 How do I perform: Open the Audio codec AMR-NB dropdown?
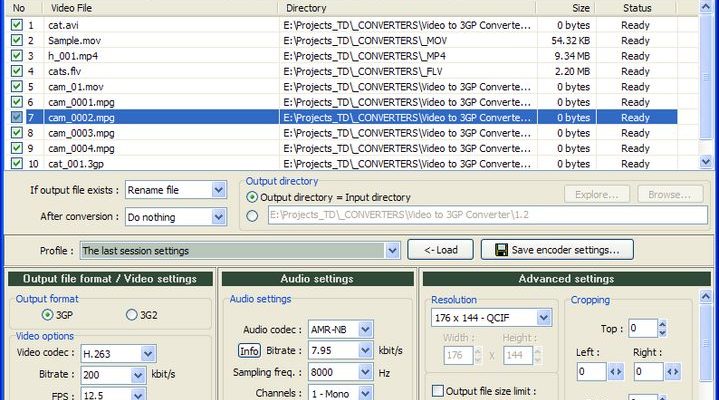pos(365,329)
